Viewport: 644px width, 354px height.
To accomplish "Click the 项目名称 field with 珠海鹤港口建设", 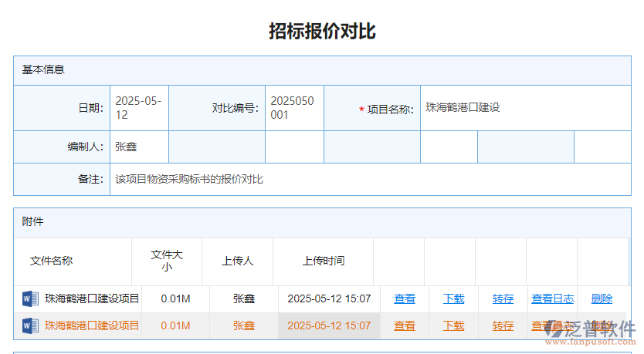I will click(x=525, y=108).
